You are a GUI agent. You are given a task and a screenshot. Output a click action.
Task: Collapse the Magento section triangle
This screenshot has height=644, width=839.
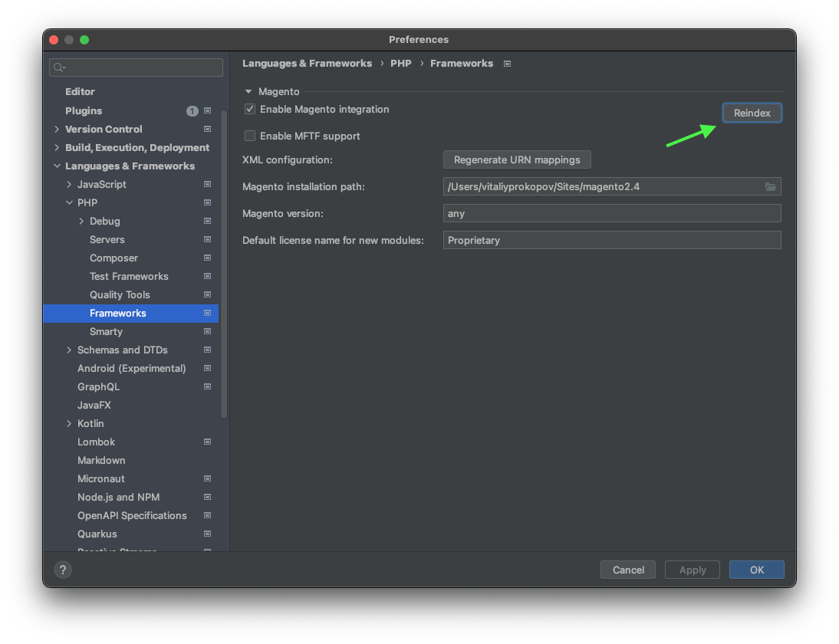coord(248,91)
